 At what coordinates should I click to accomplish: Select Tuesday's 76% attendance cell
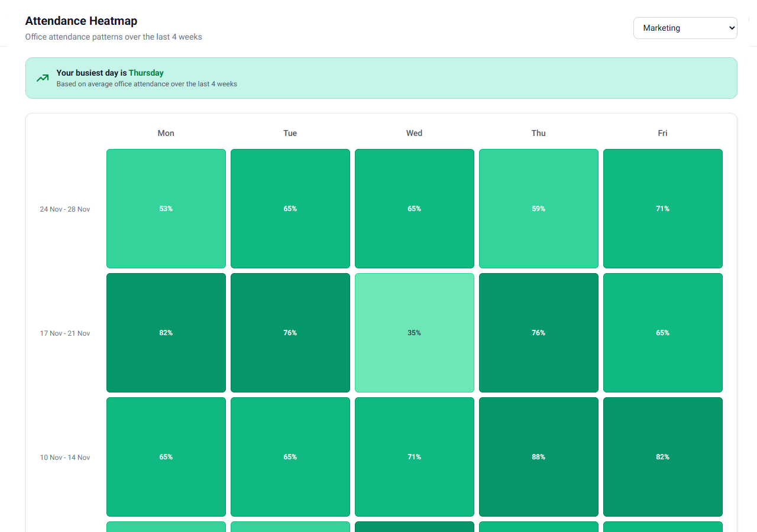coord(290,333)
